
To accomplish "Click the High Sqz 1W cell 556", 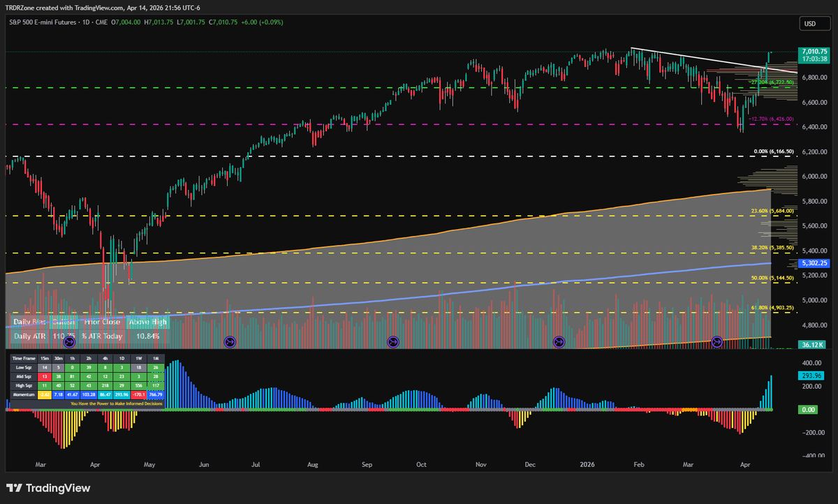I will 138,386.
